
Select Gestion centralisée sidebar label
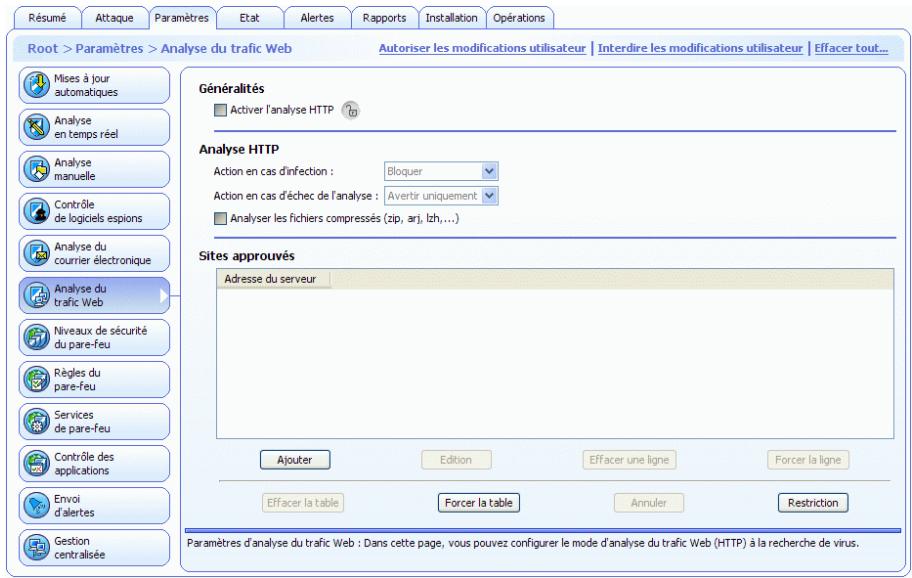pos(80,548)
